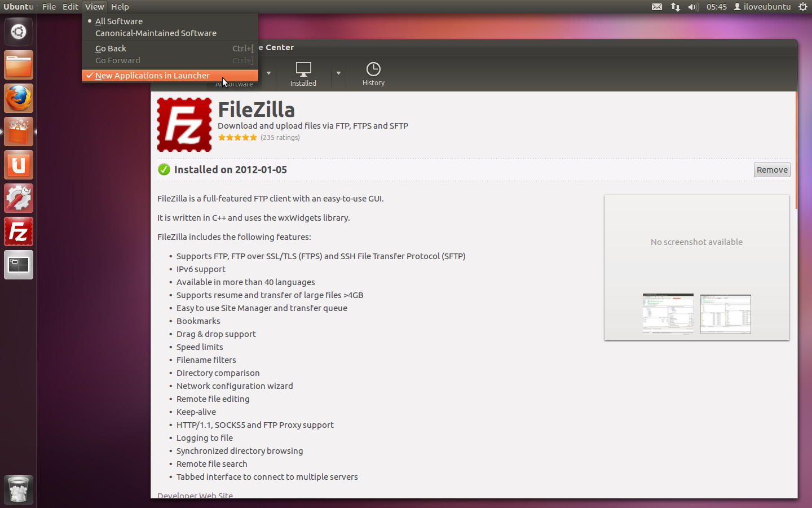Select Ubuntu Software Center icon in launcher

click(x=19, y=132)
